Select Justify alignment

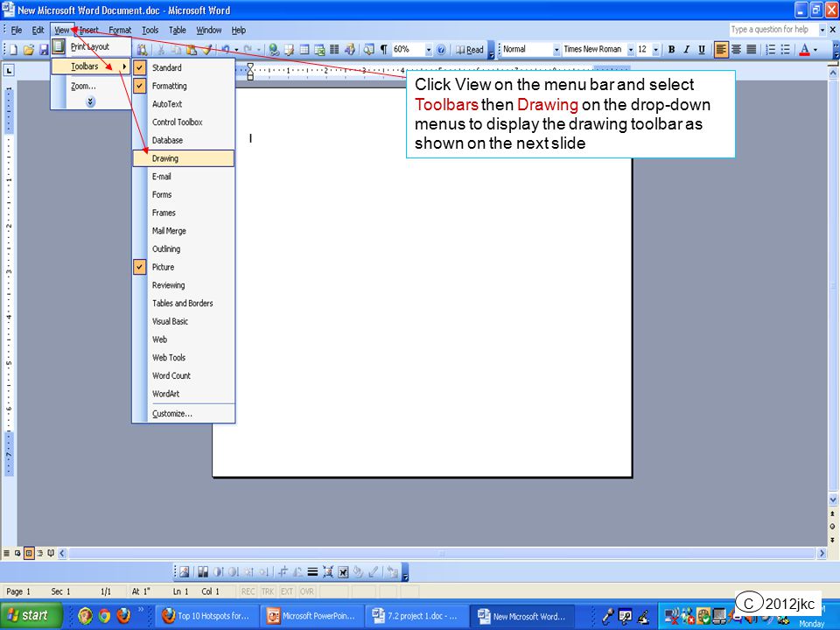pyautogui.click(x=752, y=50)
